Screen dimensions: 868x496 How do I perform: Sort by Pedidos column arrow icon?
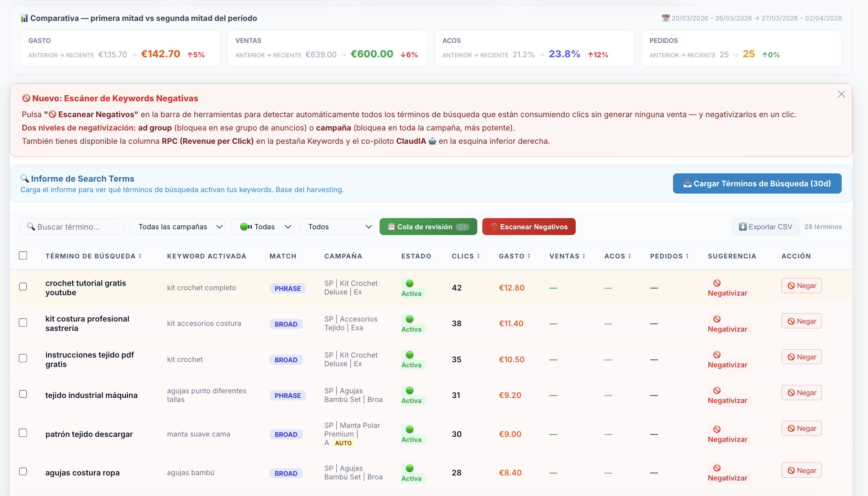tap(687, 256)
